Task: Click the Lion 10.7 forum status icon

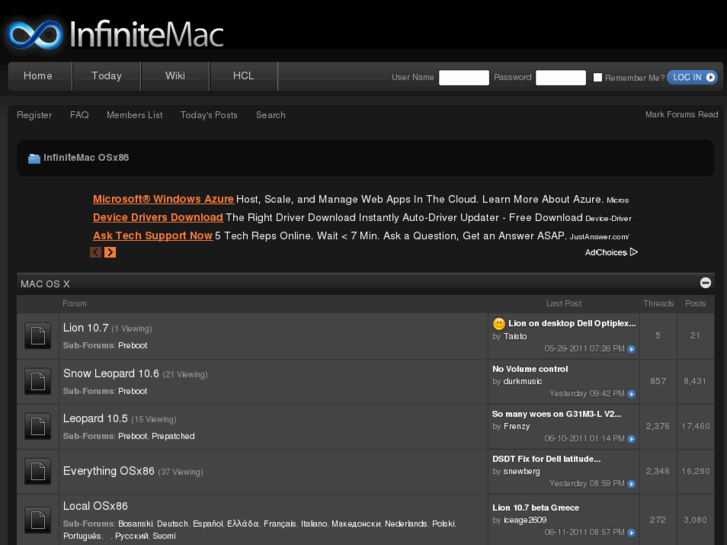Action: pos(37,336)
